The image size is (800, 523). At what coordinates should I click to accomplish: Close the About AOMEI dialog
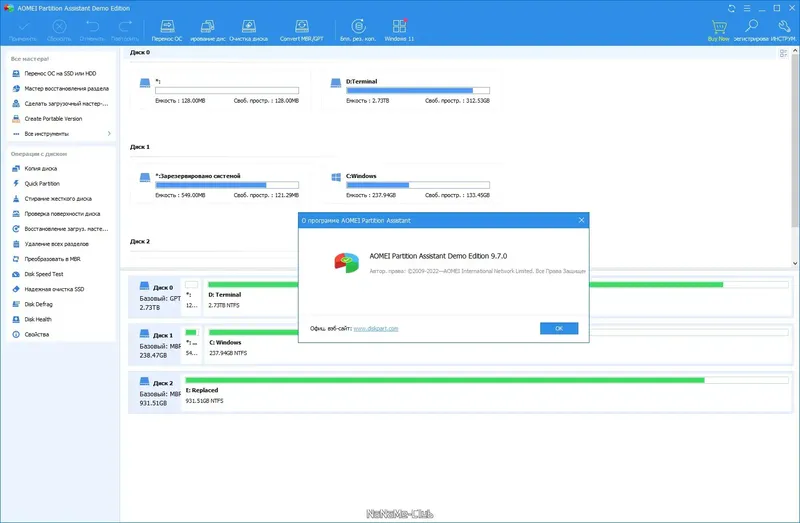click(581, 220)
